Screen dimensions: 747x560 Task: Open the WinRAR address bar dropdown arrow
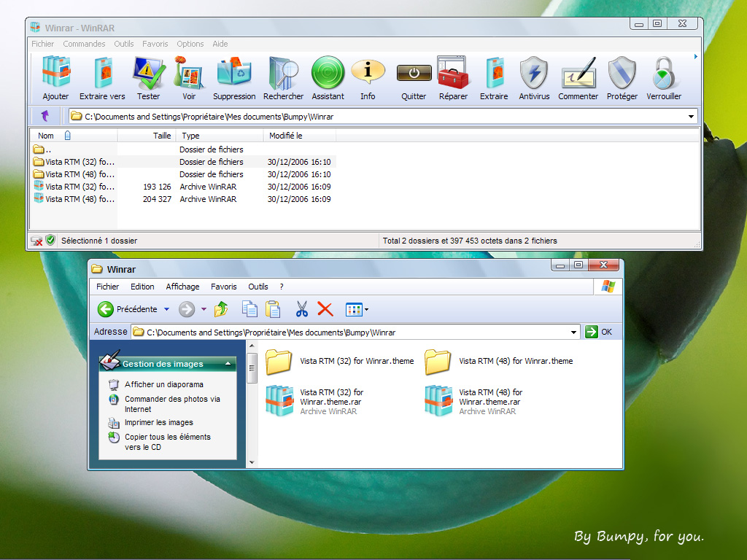click(690, 115)
